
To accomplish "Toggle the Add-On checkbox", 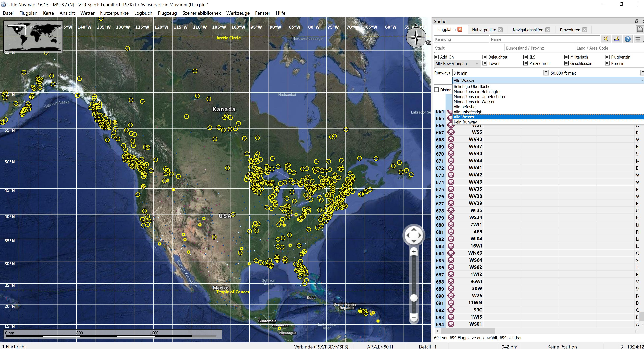I will [x=437, y=57].
